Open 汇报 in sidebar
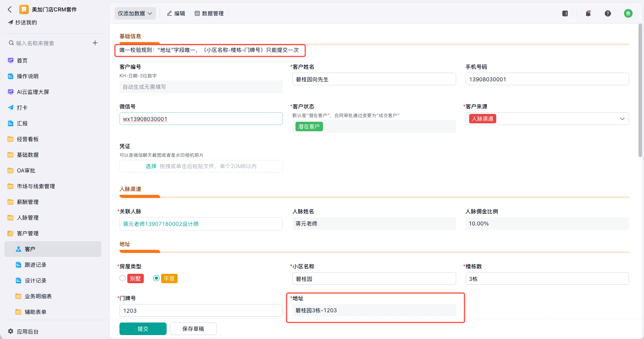 coord(53,123)
